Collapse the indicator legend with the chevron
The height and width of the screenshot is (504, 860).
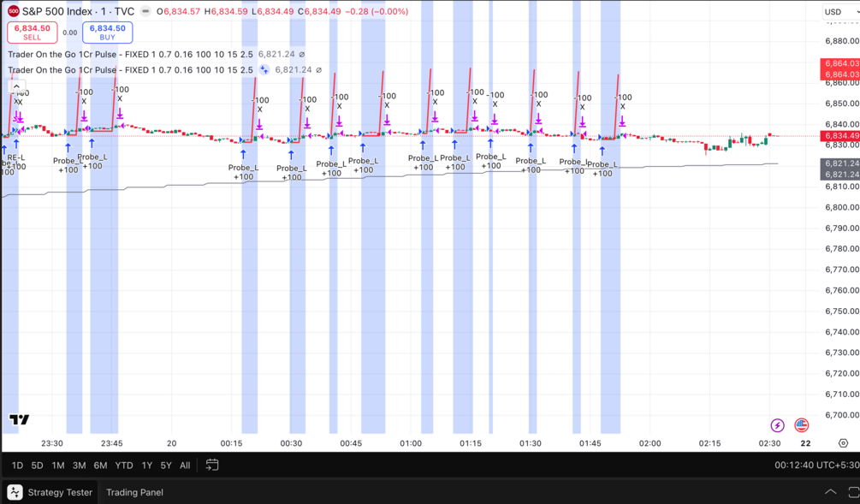(x=16, y=86)
